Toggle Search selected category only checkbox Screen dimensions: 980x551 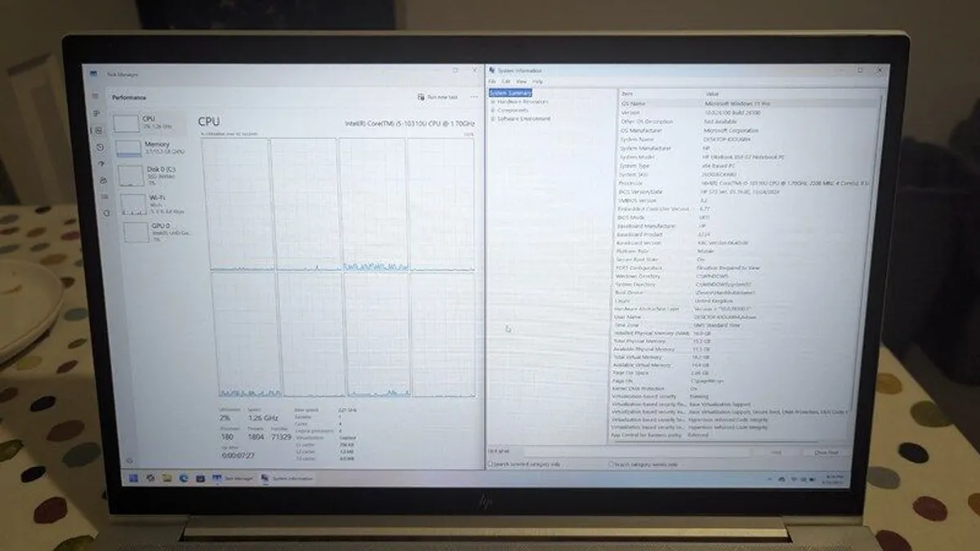[x=491, y=464]
